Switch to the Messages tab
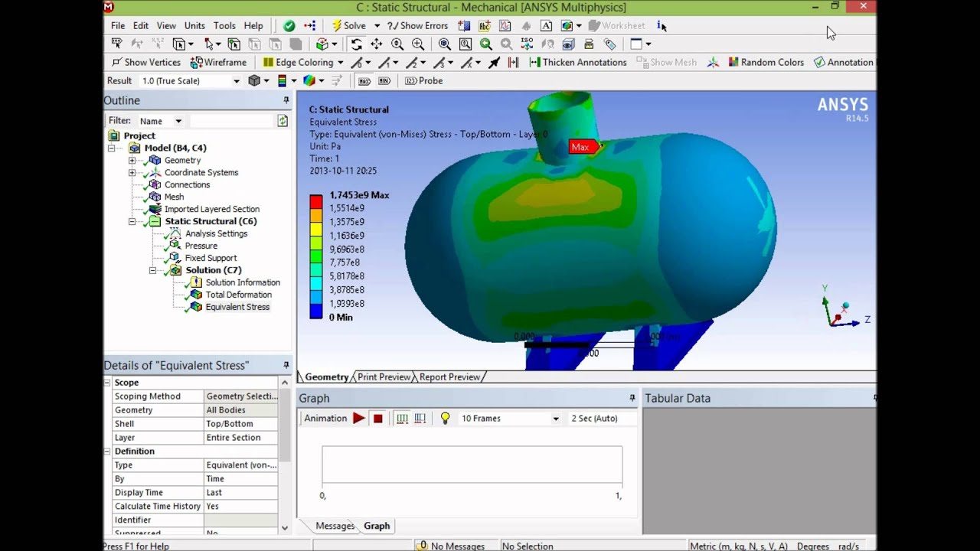This screenshot has width=980, height=551. pyautogui.click(x=335, y=526)
